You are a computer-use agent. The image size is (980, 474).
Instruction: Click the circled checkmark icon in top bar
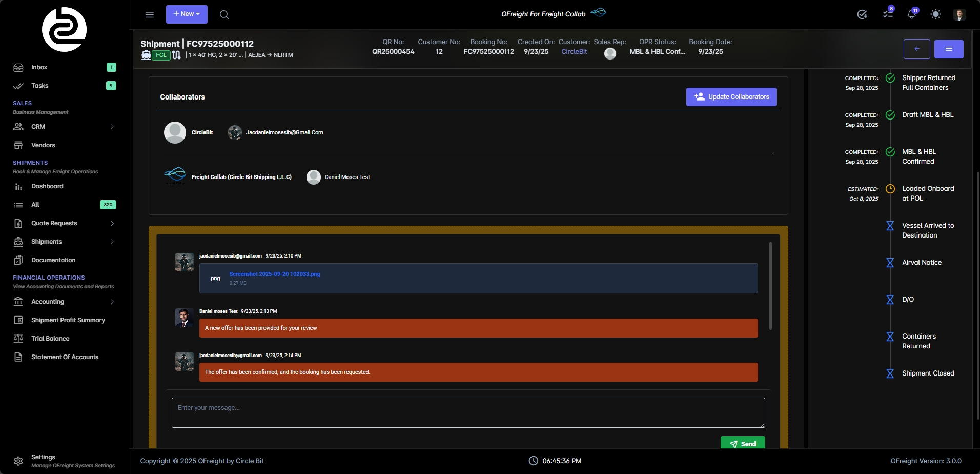click(862, 14)
